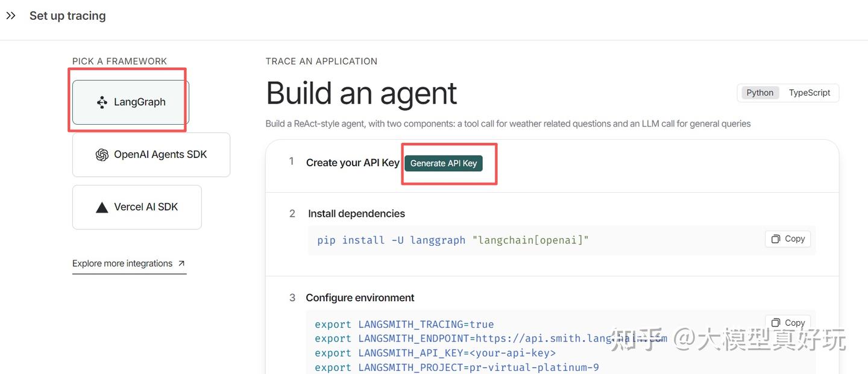The width and height of the screenshot is (868, 374).
Task: Switch to the TypeScript tab
Action: [810, 92]
